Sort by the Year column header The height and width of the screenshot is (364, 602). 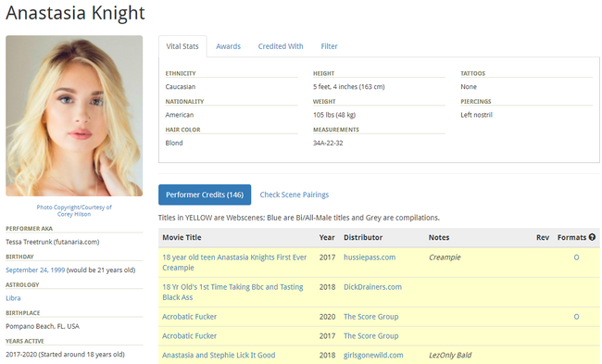[x=327, y=237]
